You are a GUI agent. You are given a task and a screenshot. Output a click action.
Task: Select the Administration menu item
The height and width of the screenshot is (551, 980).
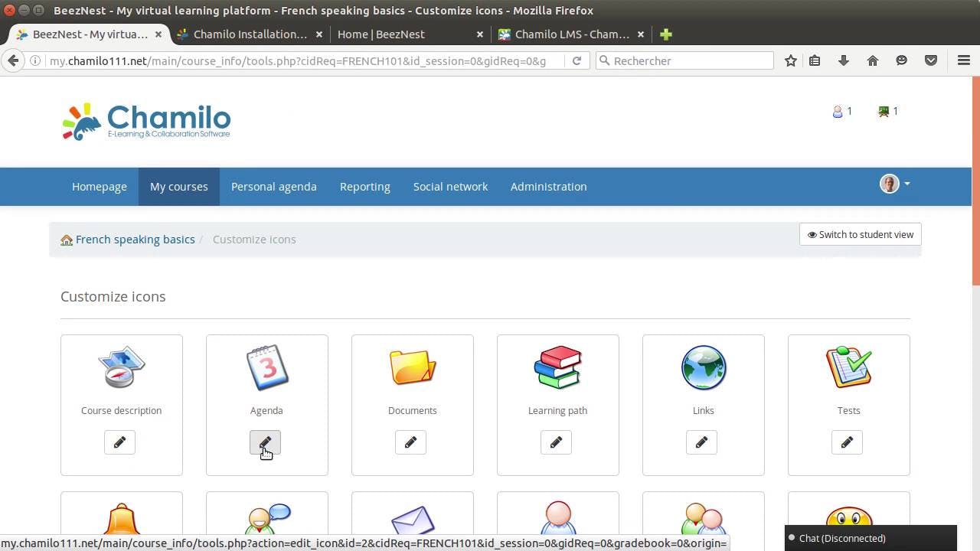pyautogui.click(x=548, y=186)
